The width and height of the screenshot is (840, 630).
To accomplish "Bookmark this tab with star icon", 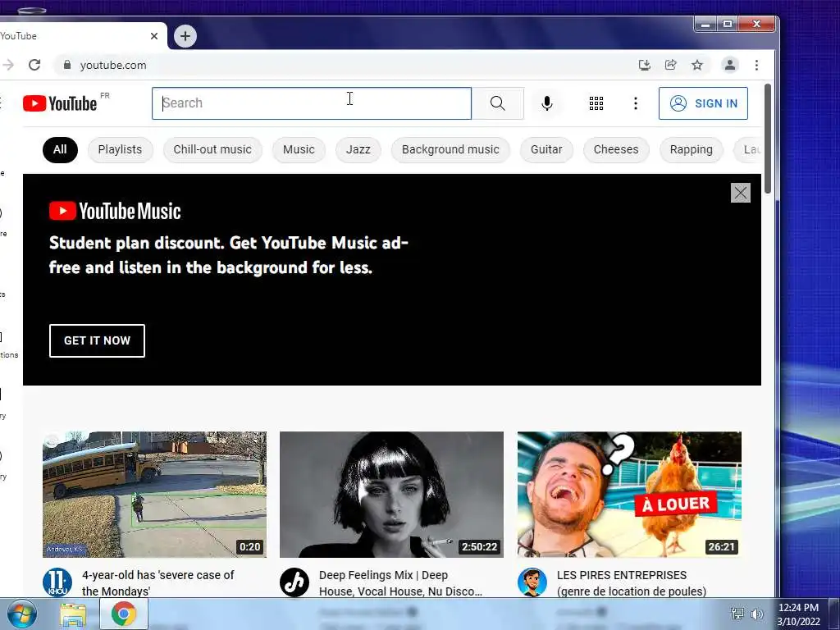I will (697, 65).
